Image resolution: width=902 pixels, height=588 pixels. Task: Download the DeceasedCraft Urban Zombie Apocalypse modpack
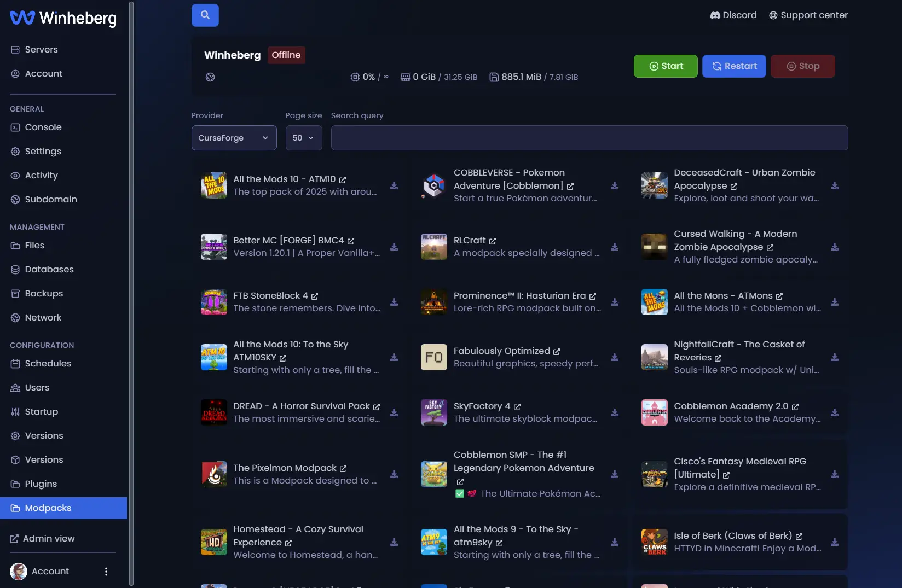click(835, 185)
